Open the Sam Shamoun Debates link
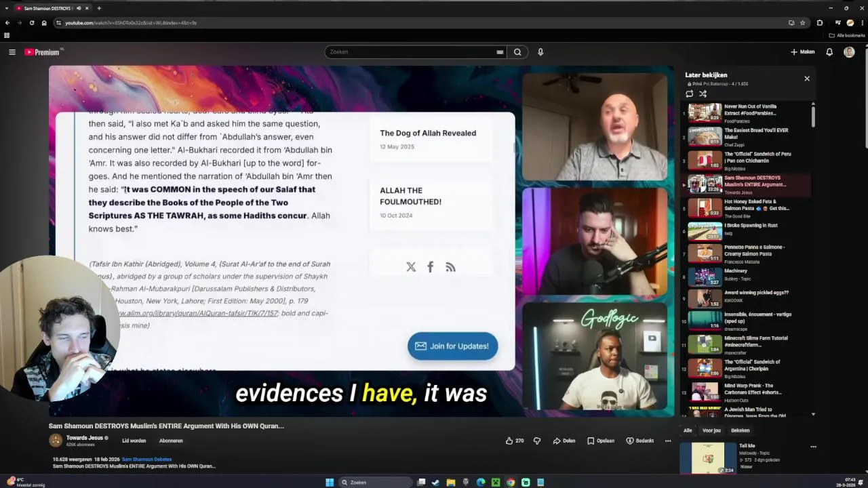 coord(146,460)
